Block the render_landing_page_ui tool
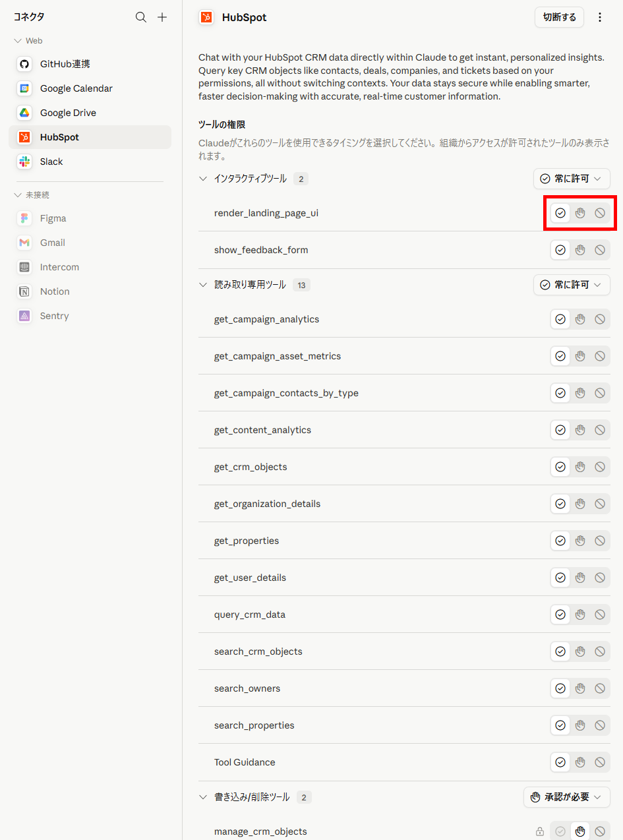The width and height of the screenshot is (623, 840). (x=600, y=213)
